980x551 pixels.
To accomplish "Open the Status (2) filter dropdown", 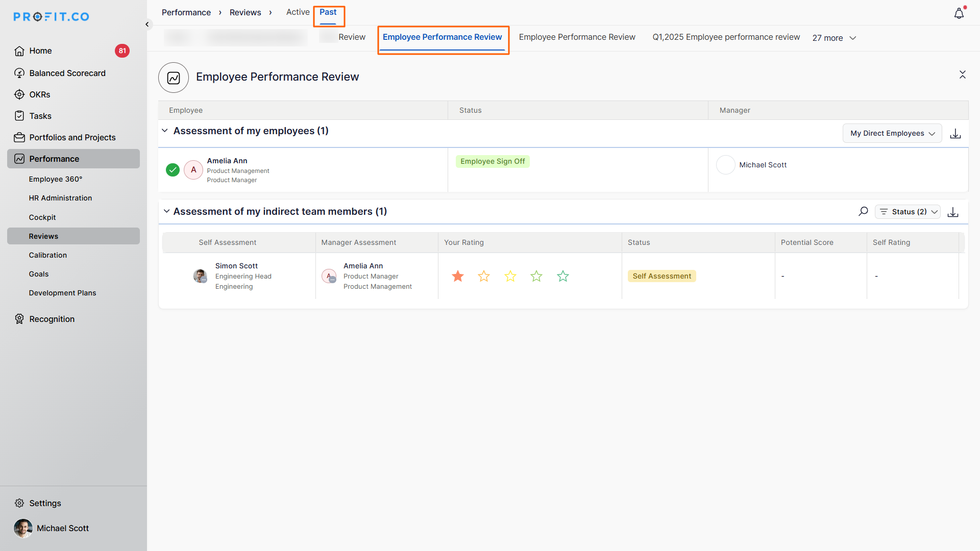I will click(x=908, y=212).
